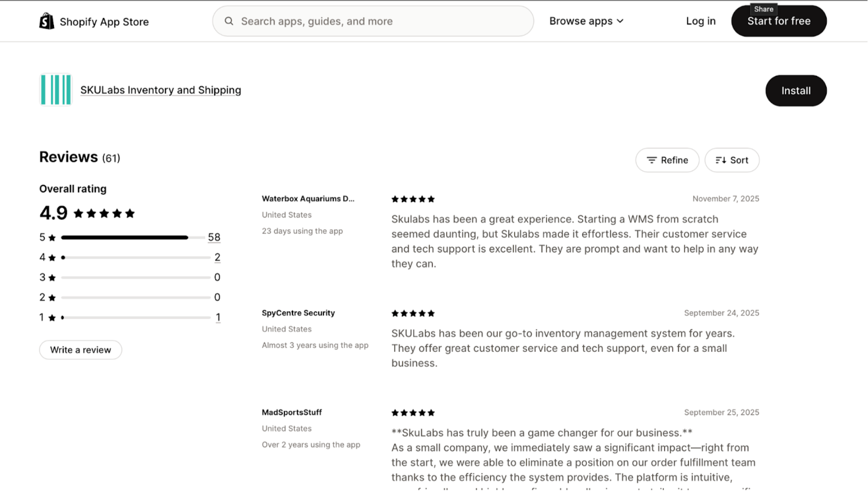Open the SKULabs Inventory and Shipping link
This screenshot has height=502, width=868.
pos(161,90)
